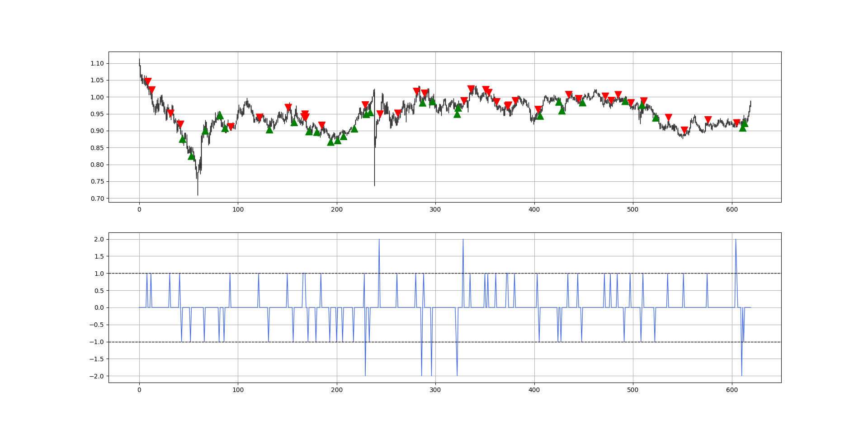Click the 0.75 y-axis tick label
Screen dimensions: 868x430
pos(97,182)
